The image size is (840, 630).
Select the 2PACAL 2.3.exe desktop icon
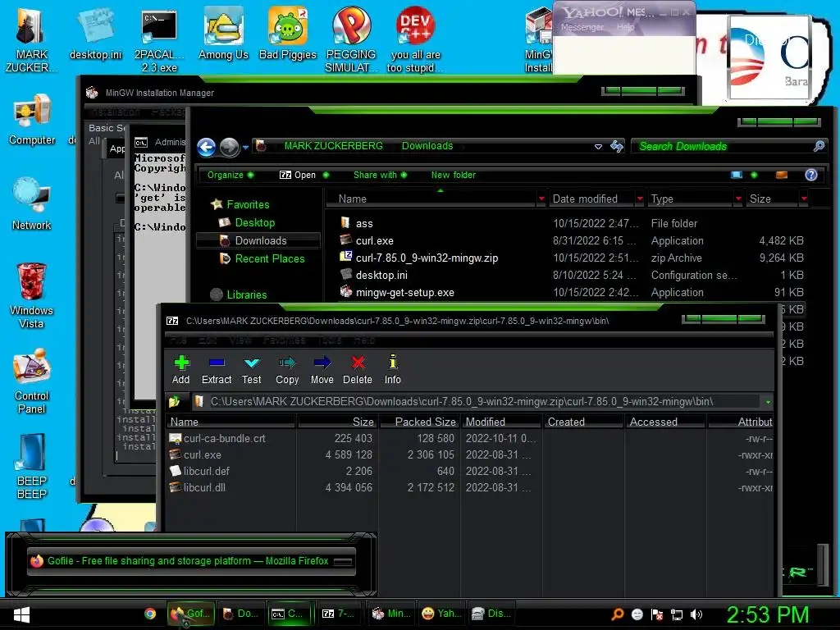click(159, 39)
